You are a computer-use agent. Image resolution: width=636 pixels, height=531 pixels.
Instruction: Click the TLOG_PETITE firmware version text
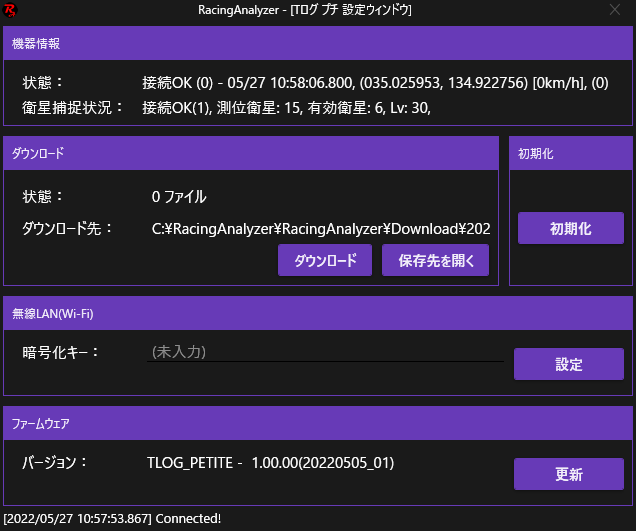(270, 463)
